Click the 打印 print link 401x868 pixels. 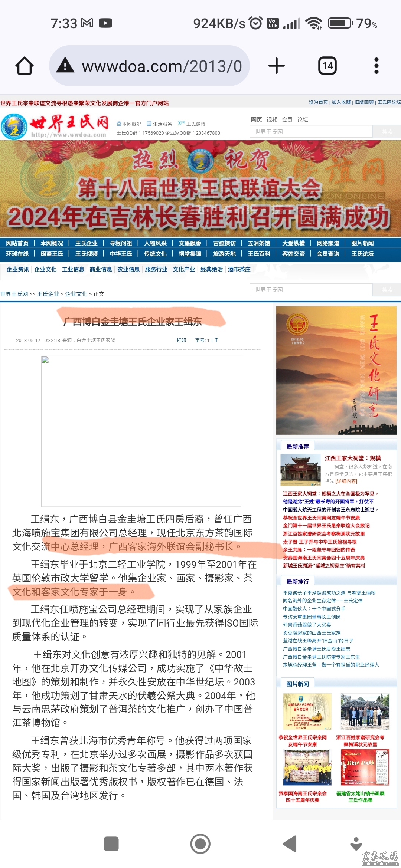tap(181, 340)
